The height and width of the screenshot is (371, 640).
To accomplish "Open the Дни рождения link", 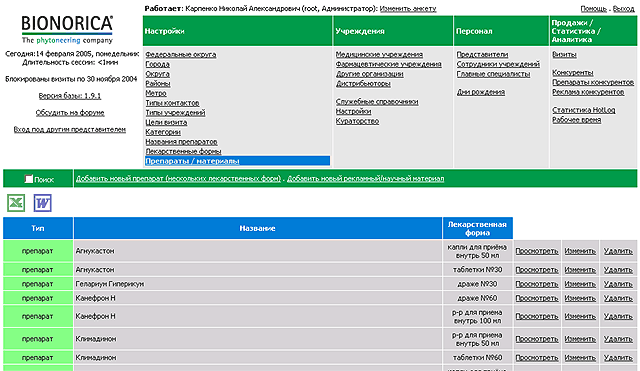I will coord(481,92).
